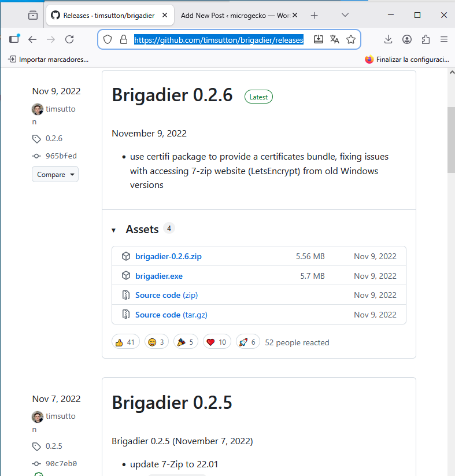Viewport: 455px width, 476px height.
Task: Toggle the heart reaction with 10
Action: [x=216, y=342]
